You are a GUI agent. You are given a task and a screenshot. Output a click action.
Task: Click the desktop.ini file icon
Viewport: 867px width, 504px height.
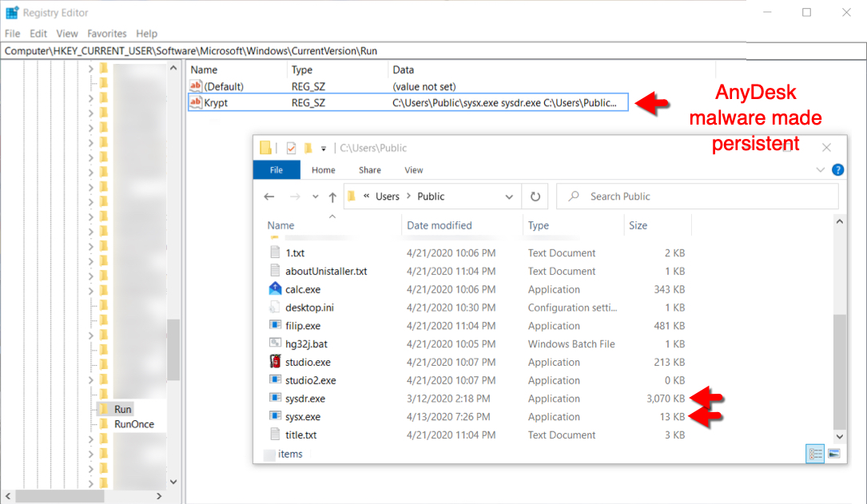pos(275,308)
